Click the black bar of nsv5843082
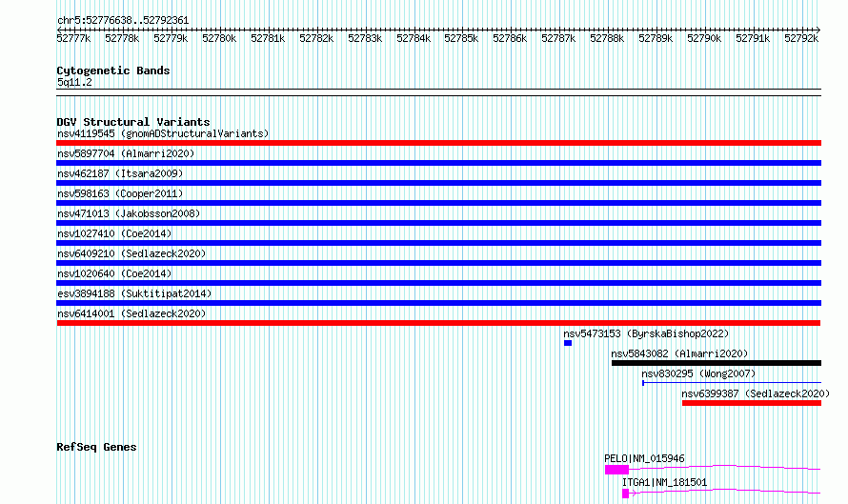 coord(717,363)
